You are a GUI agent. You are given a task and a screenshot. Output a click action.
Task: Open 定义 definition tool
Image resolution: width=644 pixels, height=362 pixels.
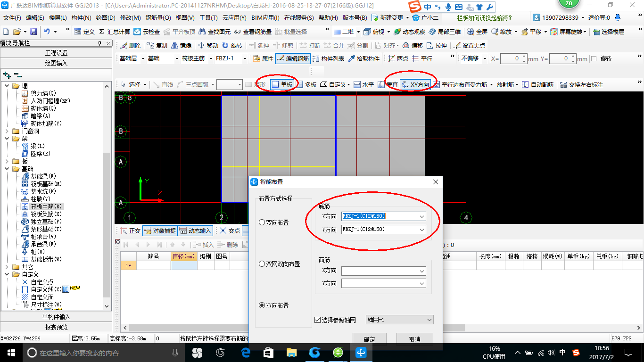tap(84, 32)
